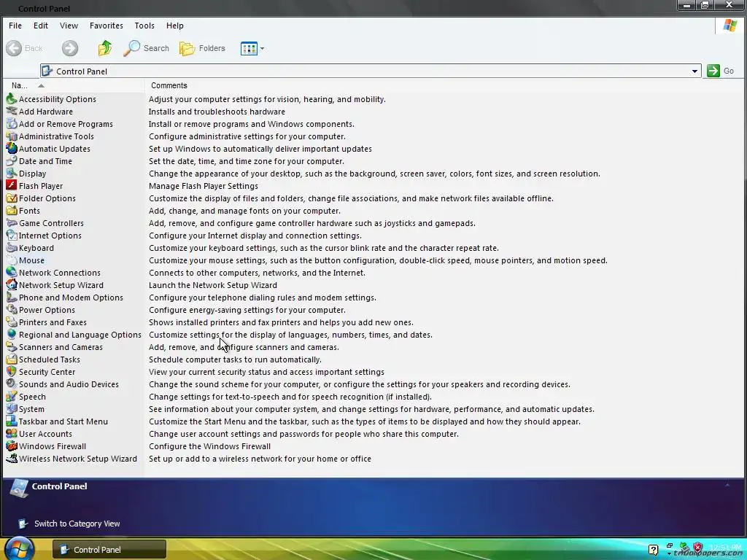
Task: Open the Windows Firewall icon
Action: click(x=12, y=446)
